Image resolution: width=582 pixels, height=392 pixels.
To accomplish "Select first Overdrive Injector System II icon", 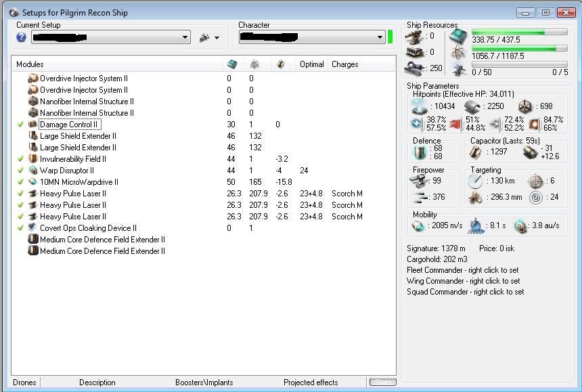I will tap(33, 79).
